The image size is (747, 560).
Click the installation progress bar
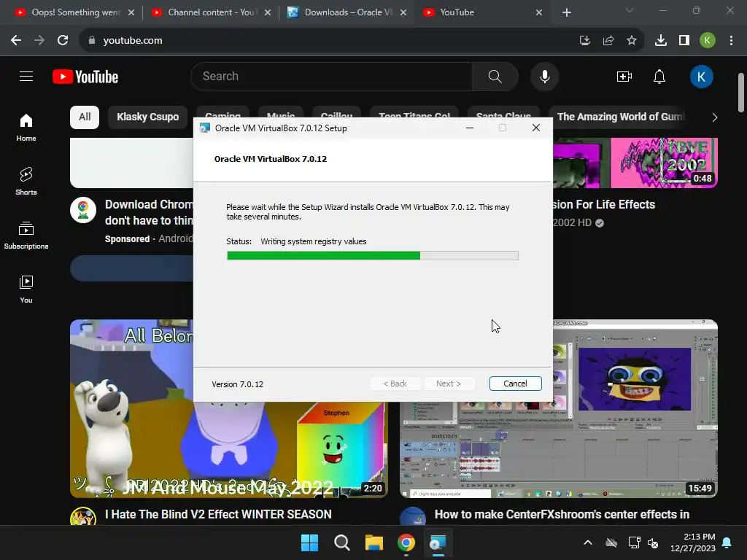(x=373, y=256)
